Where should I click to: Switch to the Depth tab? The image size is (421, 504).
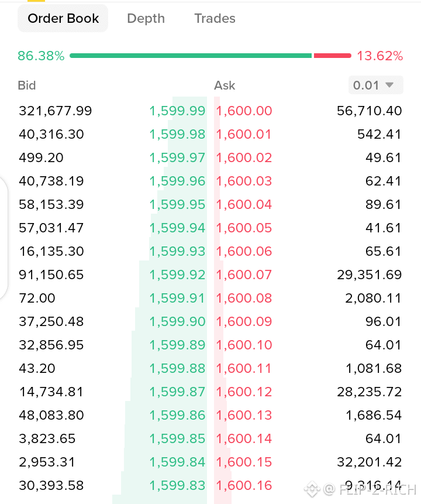coord(146,19)
